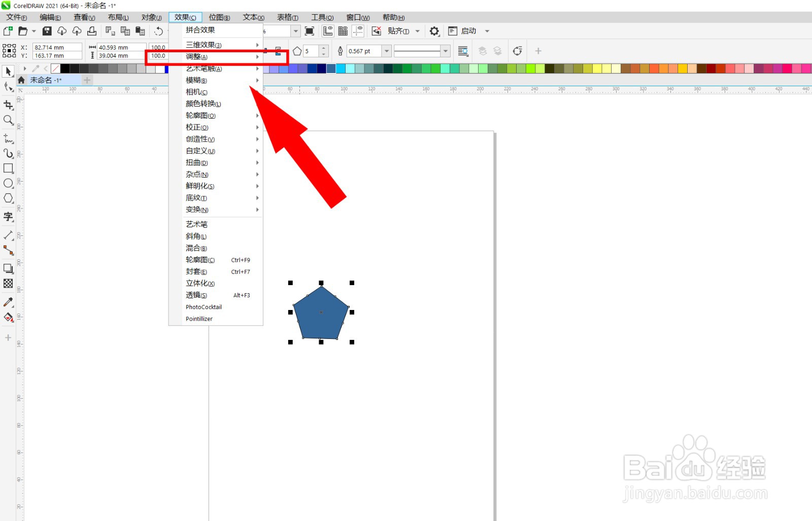Click the no-color X swatch

55,68
